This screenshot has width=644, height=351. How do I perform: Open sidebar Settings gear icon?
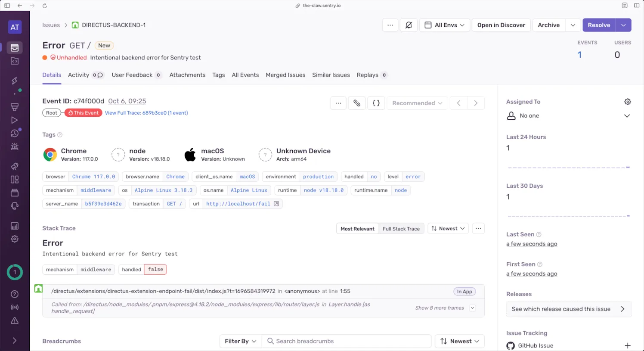click(x=15, y=239)
